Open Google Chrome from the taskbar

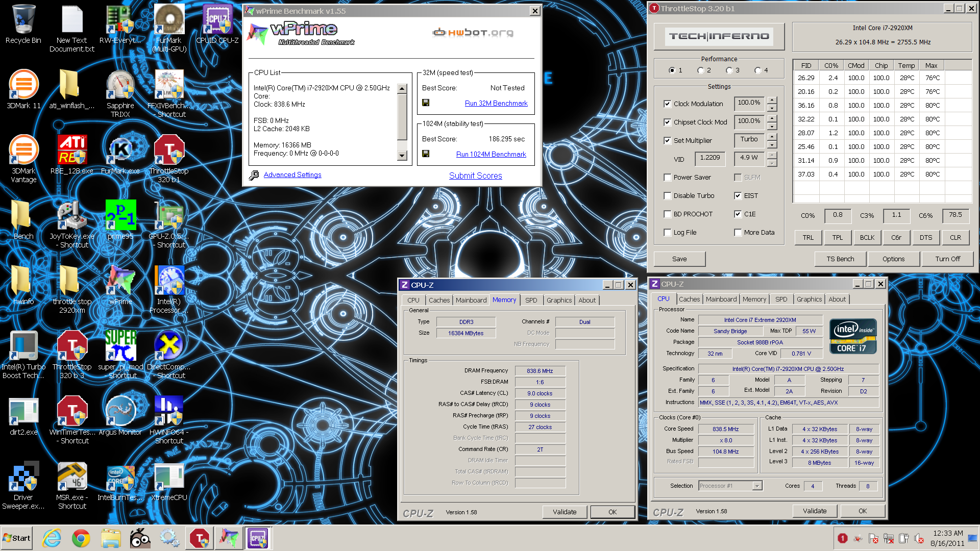81,538
